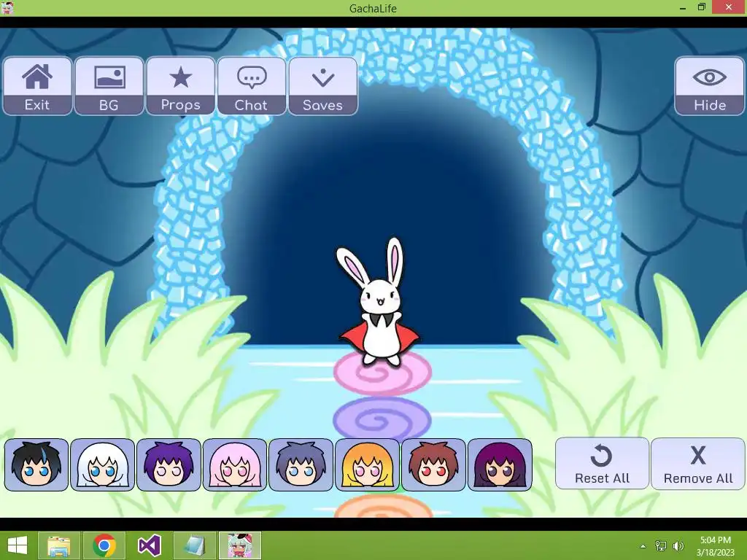Click the Exit home button
747x560 pixels.
[x=37, y=86]
